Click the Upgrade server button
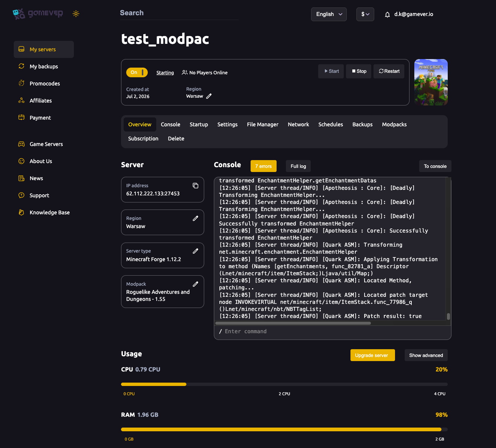This screenshot has height=448, width=496. point(373,355)
